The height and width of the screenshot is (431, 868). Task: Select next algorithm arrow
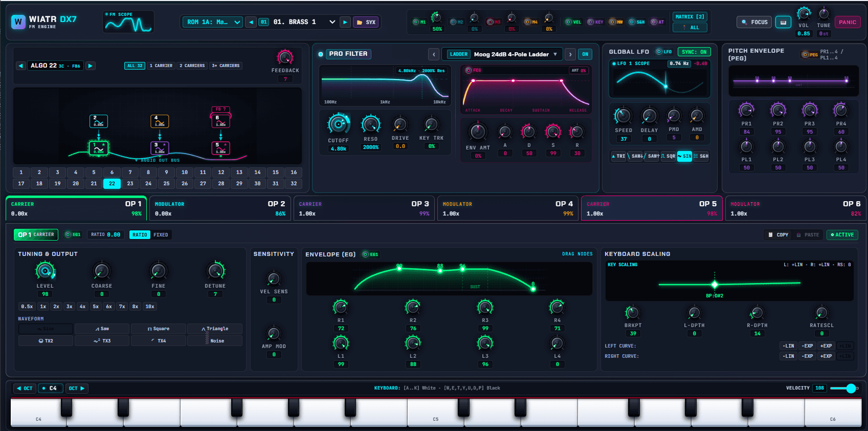click(x=91, y=66)
